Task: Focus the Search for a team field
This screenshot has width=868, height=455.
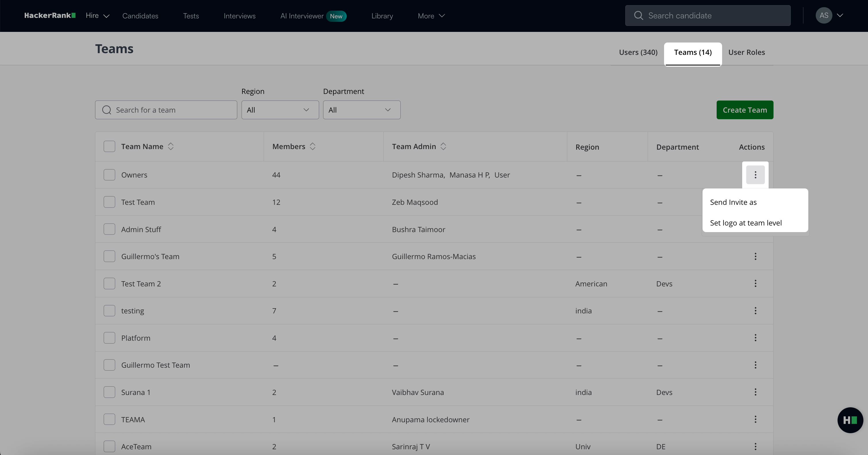Action: pos(172,110)
